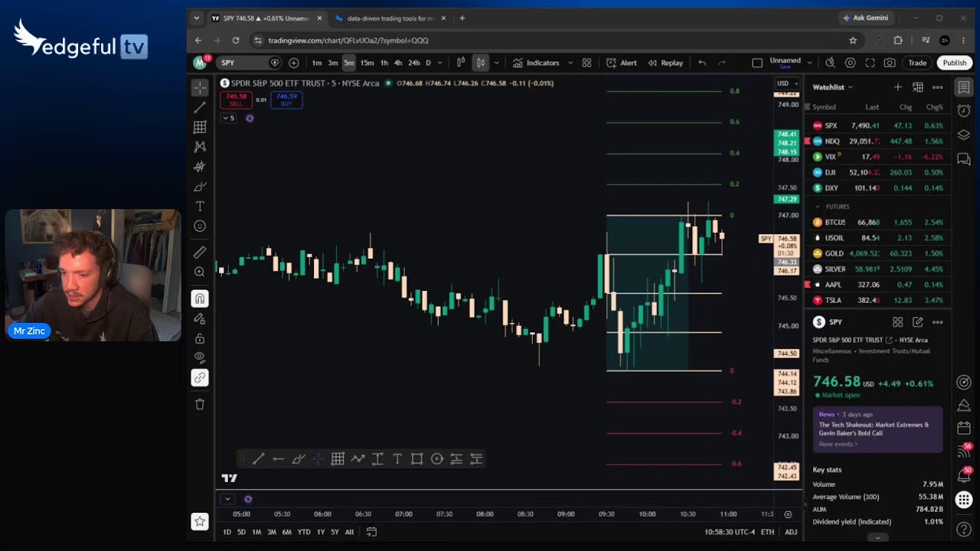The width and height of the screenshot is (980, 551).
Task: Toggle lock all drawings
Action: click(200, 338)
